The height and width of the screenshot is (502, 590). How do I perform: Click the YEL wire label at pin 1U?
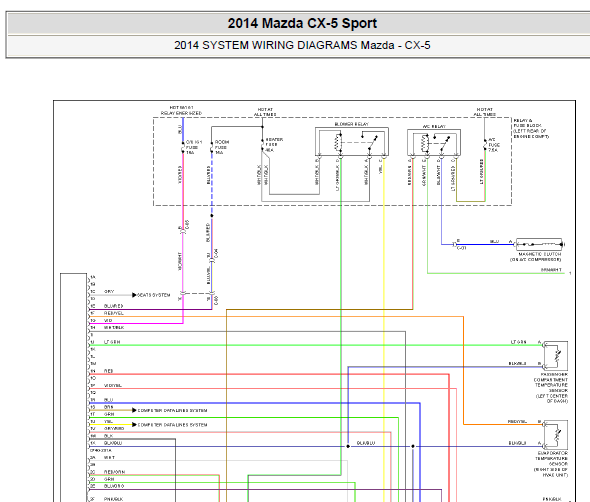108,421
